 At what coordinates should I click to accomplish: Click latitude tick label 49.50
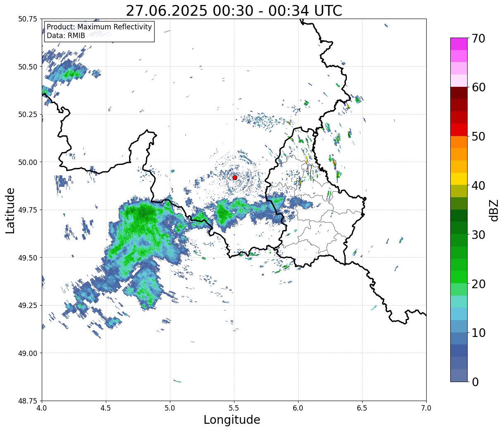[x=28, y=258]
